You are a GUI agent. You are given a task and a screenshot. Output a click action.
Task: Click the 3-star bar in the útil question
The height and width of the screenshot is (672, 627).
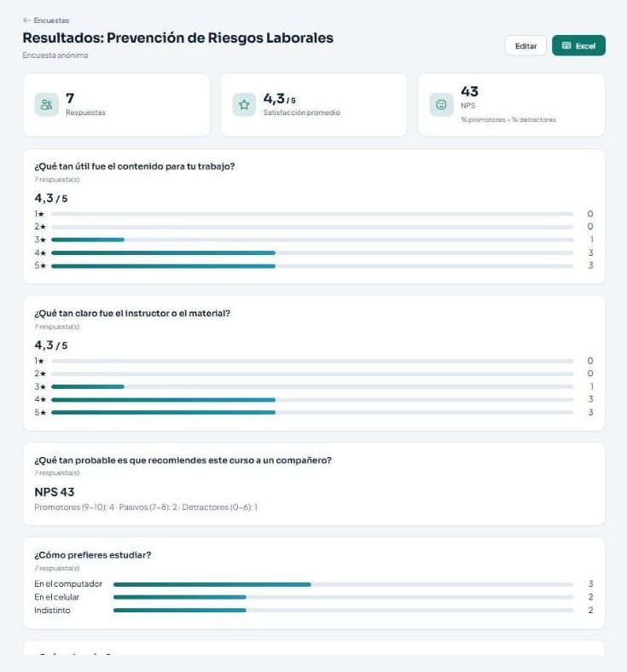coord(312,240)
